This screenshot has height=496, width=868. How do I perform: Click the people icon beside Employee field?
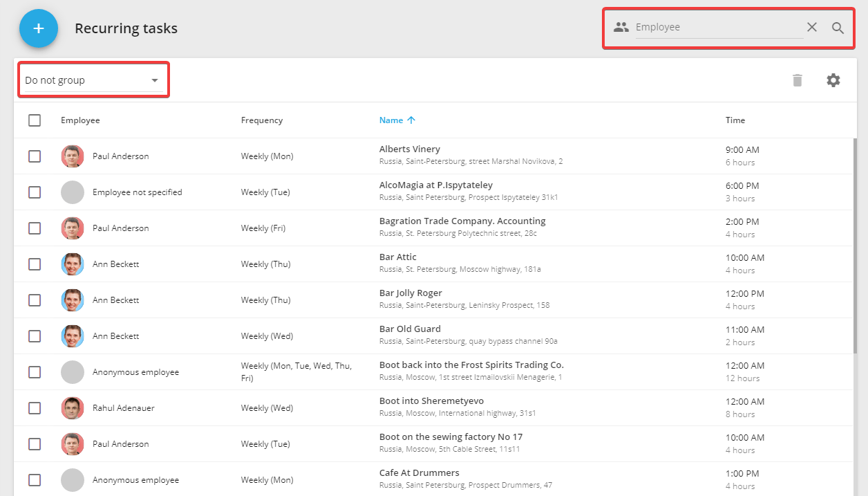[621, 27]
